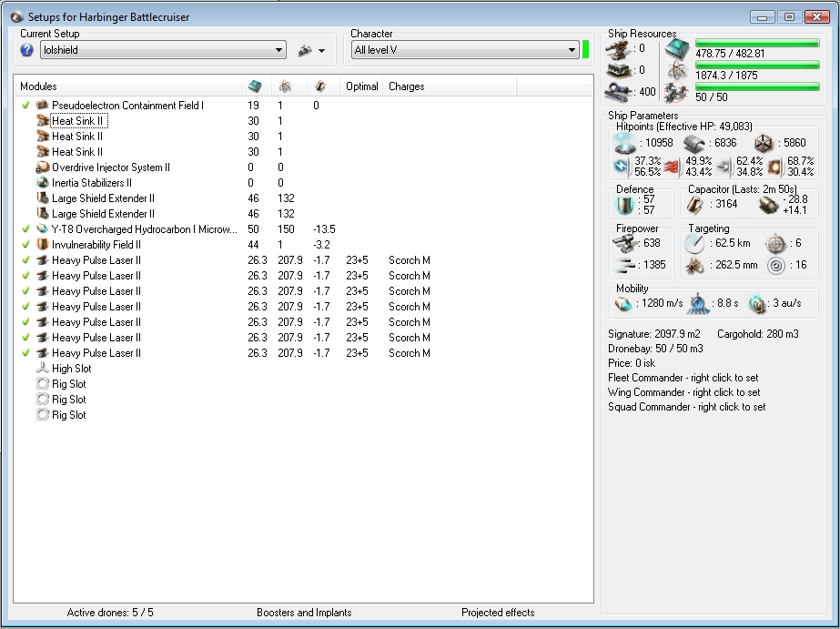
Task: Click the Defence shield tank icon
Action: point(625,205)
